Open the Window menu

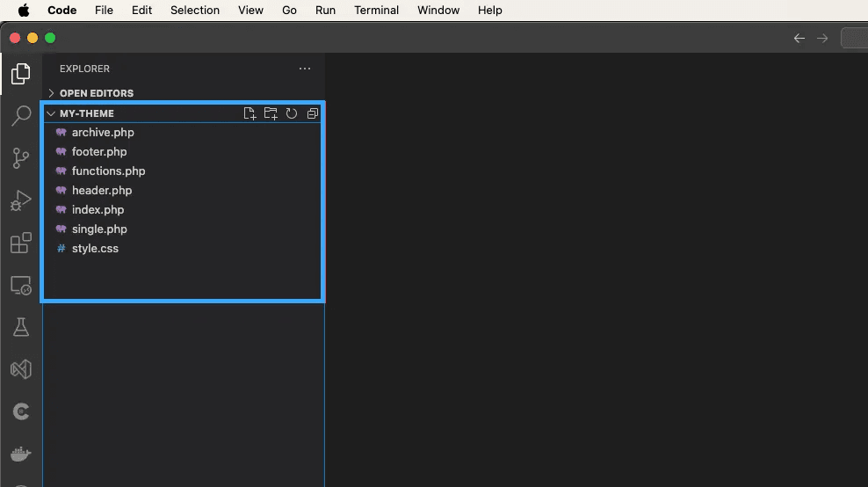pos(438,10)
